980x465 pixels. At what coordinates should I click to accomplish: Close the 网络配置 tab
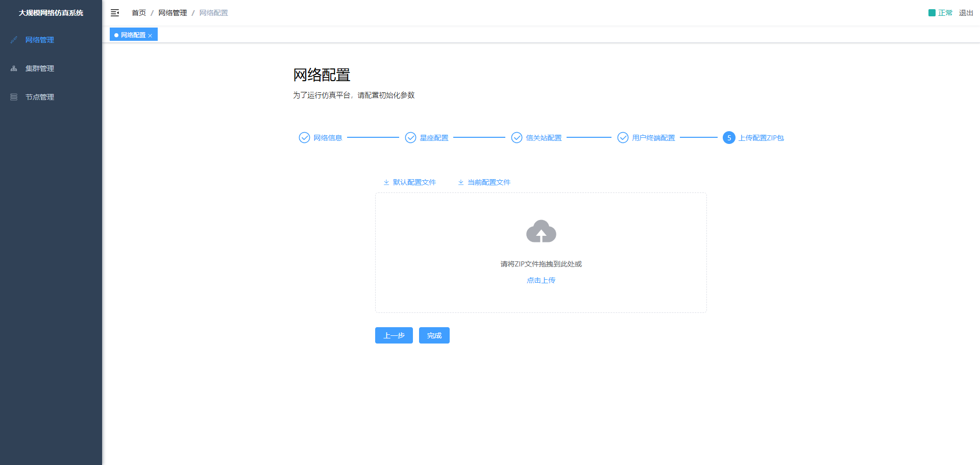click(x=150, y=36)
